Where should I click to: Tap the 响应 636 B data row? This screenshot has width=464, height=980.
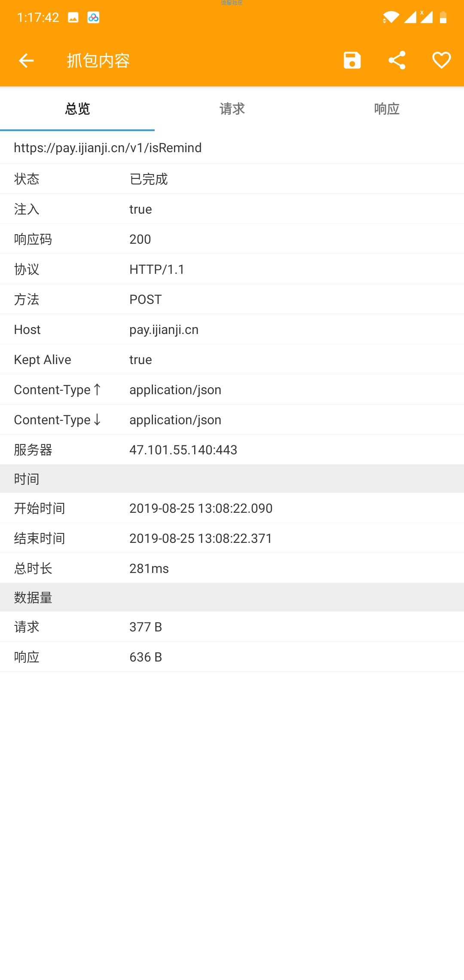coord(232,657)
